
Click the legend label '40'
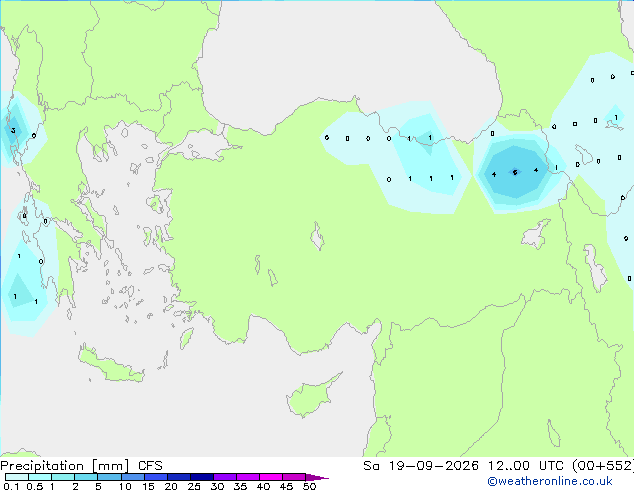click(263, 486)
